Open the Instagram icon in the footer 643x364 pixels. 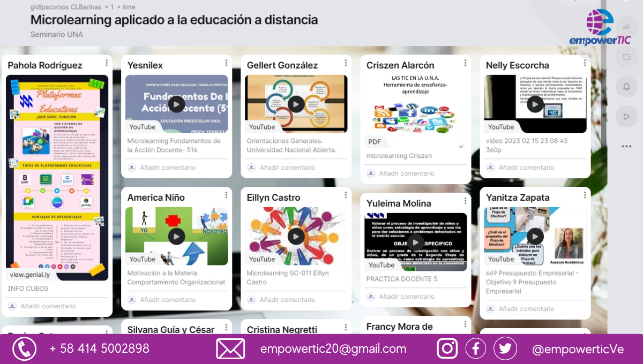tap(447, 348)
